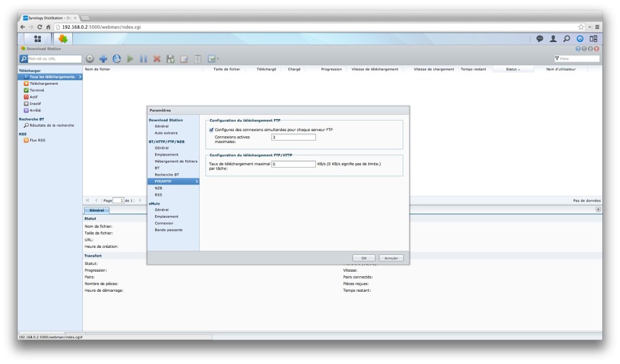Image resolution: width=620 pixels, height=364 pixels.
Task: Click the Annuler button
Action: [391, 258]
